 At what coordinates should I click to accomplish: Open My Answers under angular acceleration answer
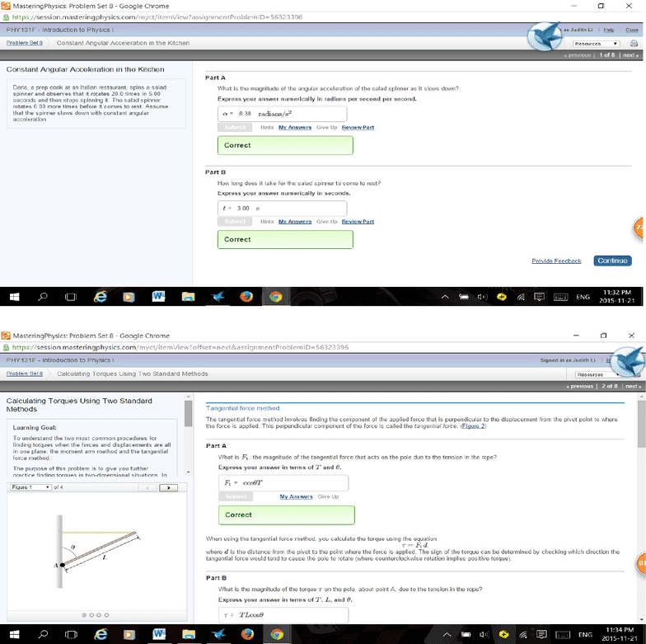(x=295, y=127)
